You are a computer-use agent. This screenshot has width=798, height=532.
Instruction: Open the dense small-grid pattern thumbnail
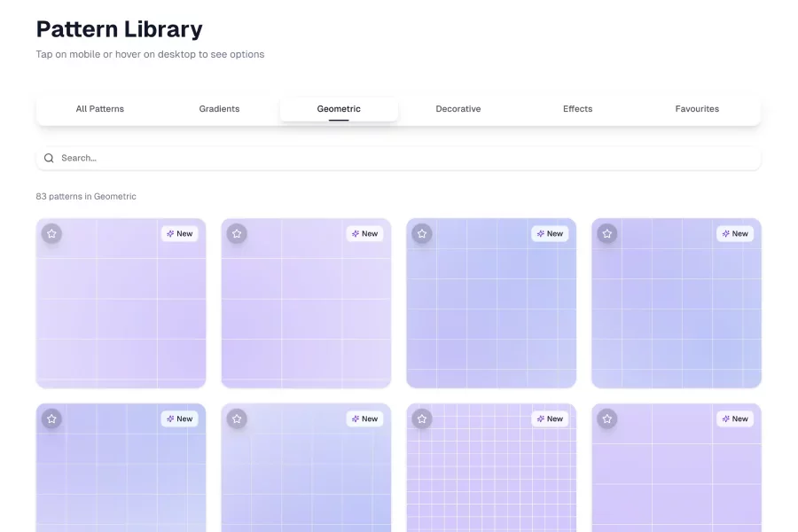(x=491, y=479)
